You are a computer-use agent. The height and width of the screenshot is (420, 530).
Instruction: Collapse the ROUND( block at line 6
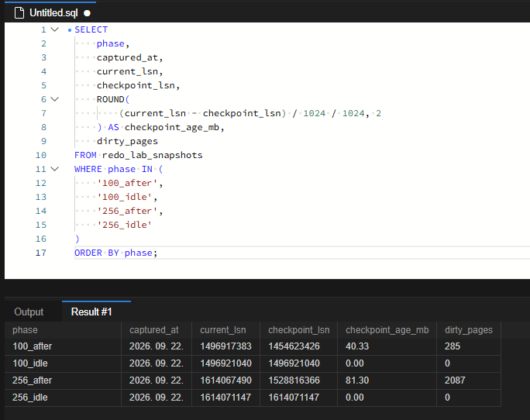point(55,99)
